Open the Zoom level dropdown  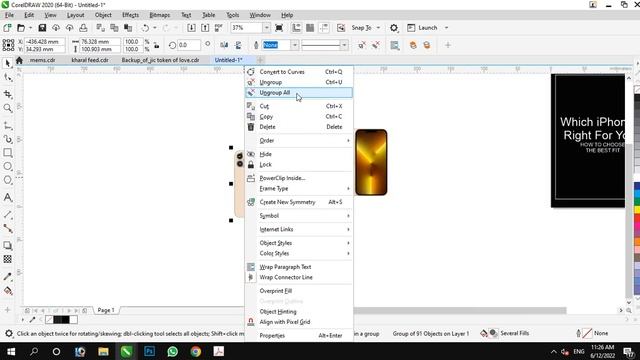pos(266,28)
